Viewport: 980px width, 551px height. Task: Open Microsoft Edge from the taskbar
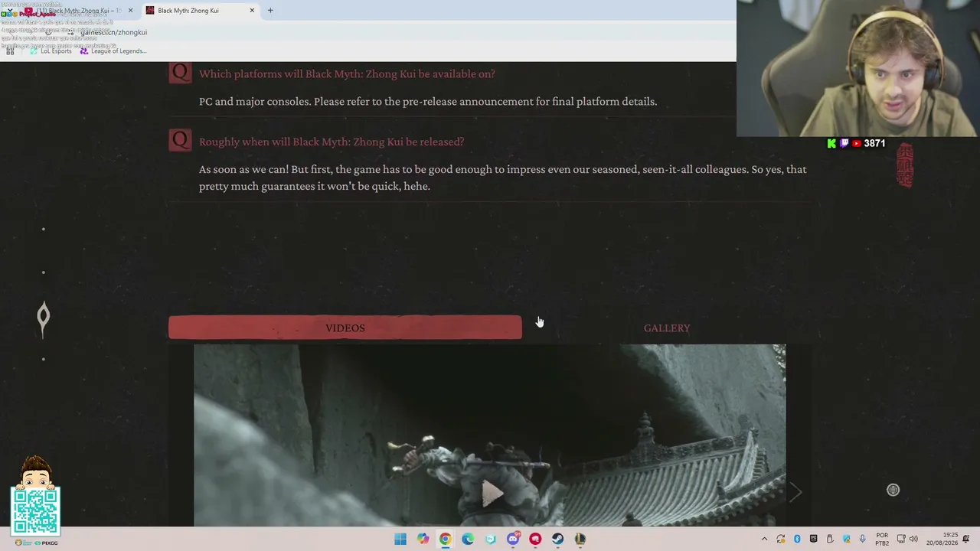coord(468,539)
